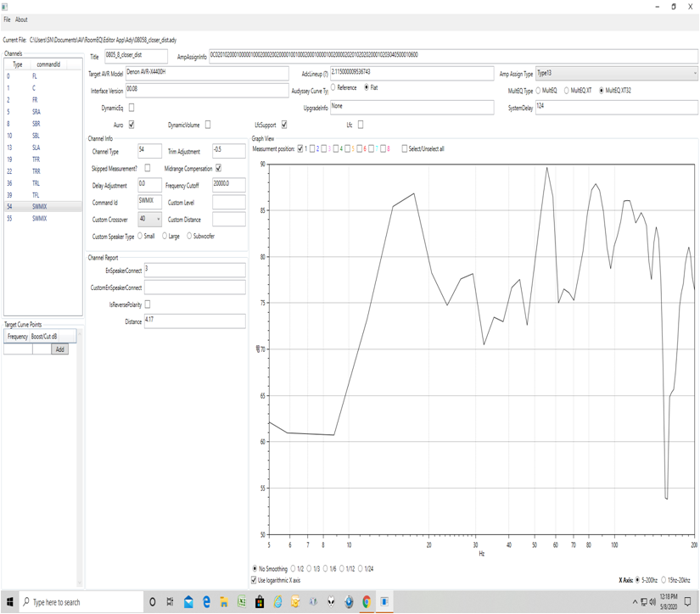Open the File menu
The image size is (700, 614).
(7, 20)
